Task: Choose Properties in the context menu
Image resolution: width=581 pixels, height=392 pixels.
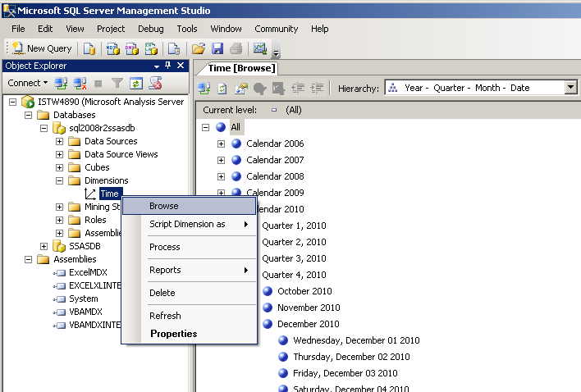Action: coord(190,334)
